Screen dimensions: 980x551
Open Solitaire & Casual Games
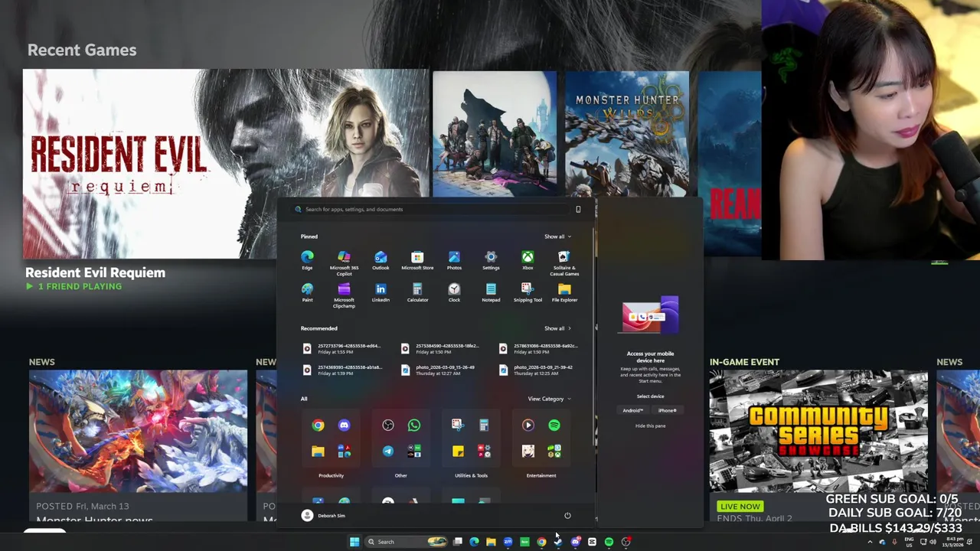(564, 262)
